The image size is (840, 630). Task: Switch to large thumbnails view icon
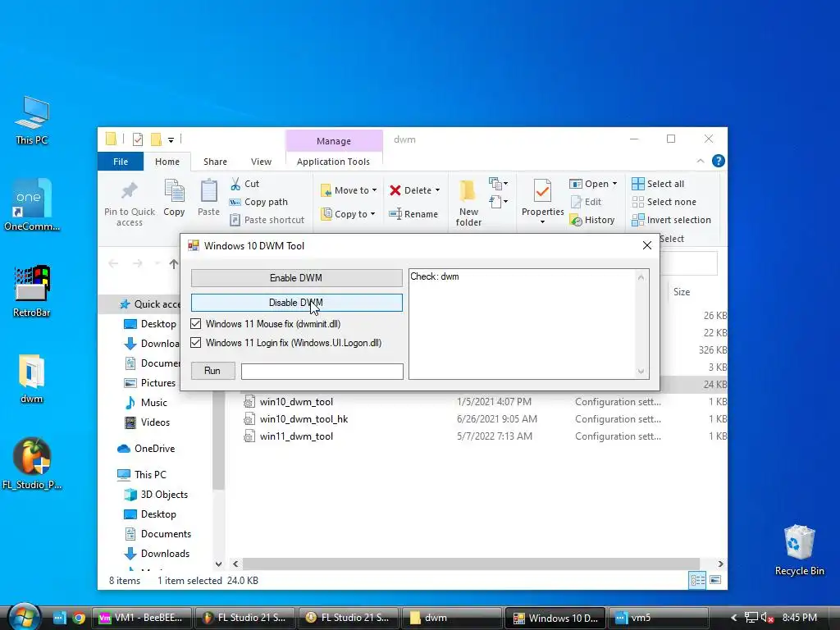coord(715,580)
